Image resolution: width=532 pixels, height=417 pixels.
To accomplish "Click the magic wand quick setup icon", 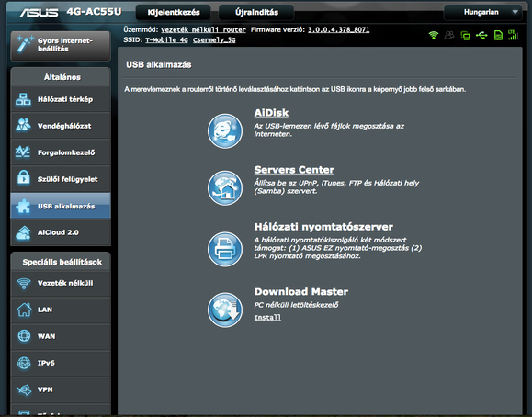I will pyautogui.click(x=25, y=44).
